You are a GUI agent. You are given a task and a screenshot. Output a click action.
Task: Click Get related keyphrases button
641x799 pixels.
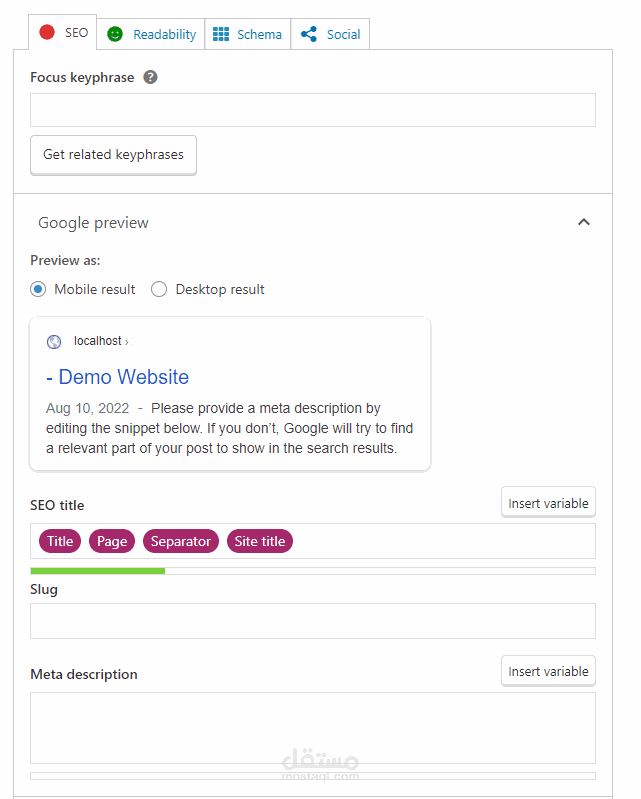[113, 155]
